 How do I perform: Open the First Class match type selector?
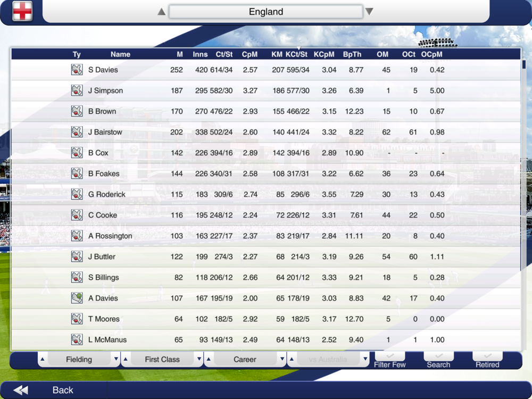(x=162, y=359)
